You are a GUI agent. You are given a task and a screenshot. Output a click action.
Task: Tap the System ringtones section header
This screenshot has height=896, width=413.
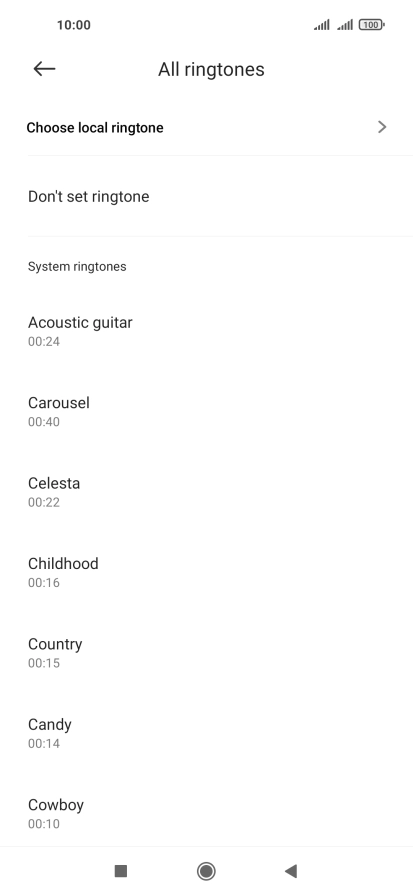[x=77, y=266]
